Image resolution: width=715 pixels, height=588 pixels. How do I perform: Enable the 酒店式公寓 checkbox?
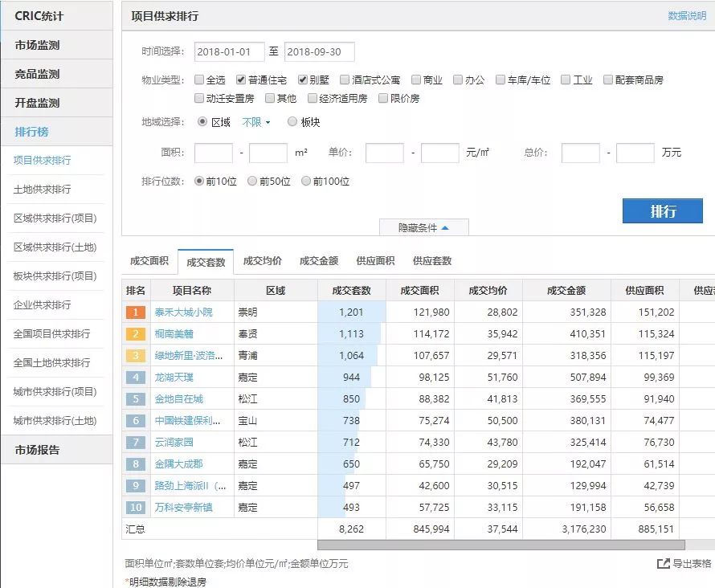click(x=345, y=80)
